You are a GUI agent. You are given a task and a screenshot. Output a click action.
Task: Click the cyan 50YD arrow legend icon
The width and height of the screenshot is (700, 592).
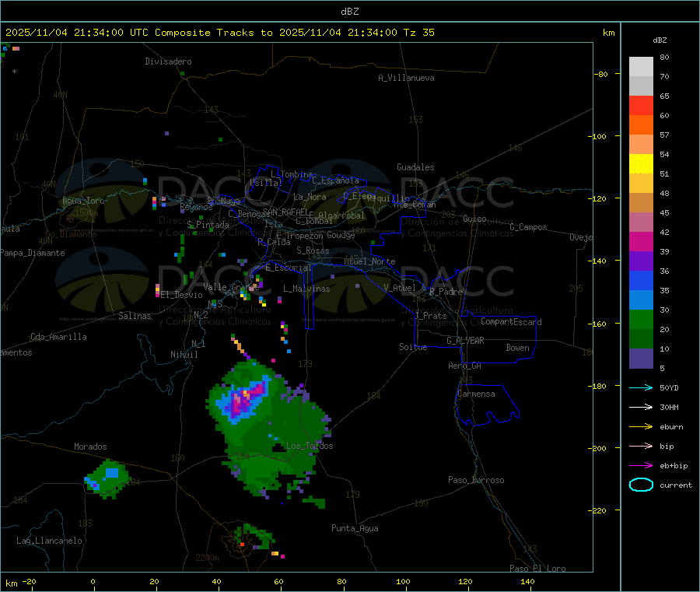641,387
